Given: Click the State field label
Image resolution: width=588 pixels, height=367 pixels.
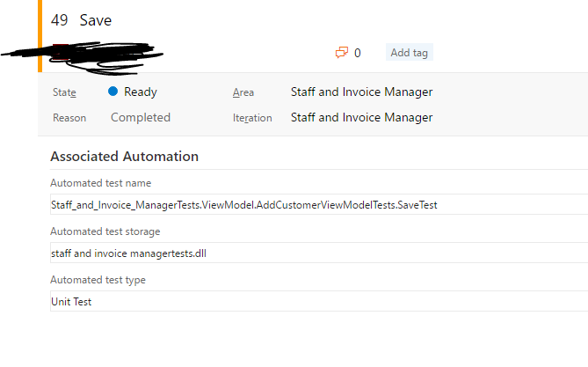Looking at the screenshot, I should tap(64, 92).
